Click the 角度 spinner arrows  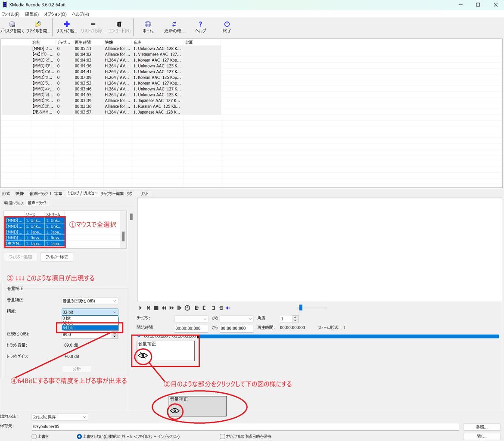coord(296,319)
